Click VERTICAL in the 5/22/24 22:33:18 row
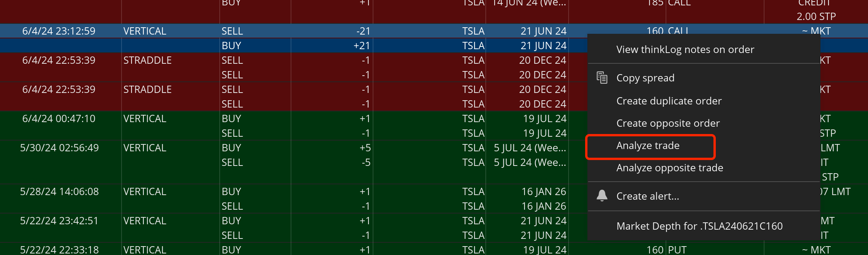The height and width of the screenshot is (255, 868). [x=145, y=250]
